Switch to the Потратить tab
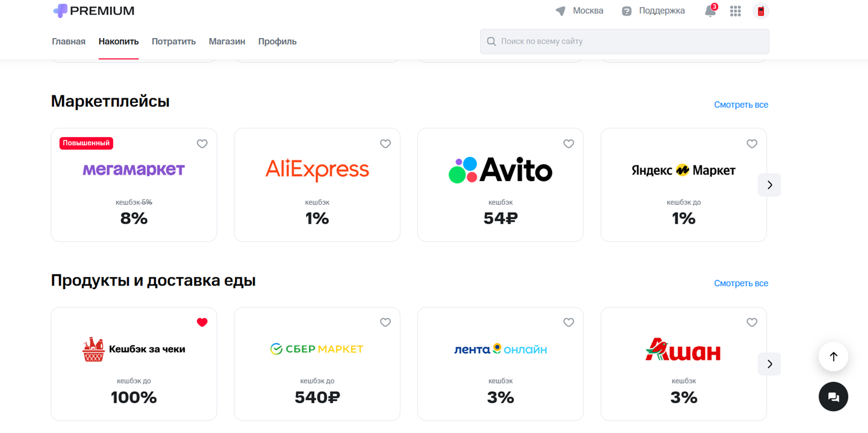 click(174, 42)
